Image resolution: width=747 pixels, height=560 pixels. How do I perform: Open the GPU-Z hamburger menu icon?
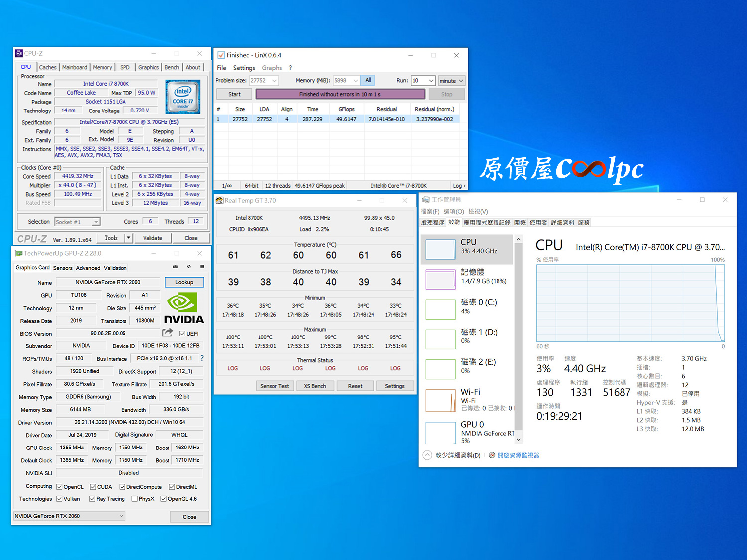tap(202, 267)
